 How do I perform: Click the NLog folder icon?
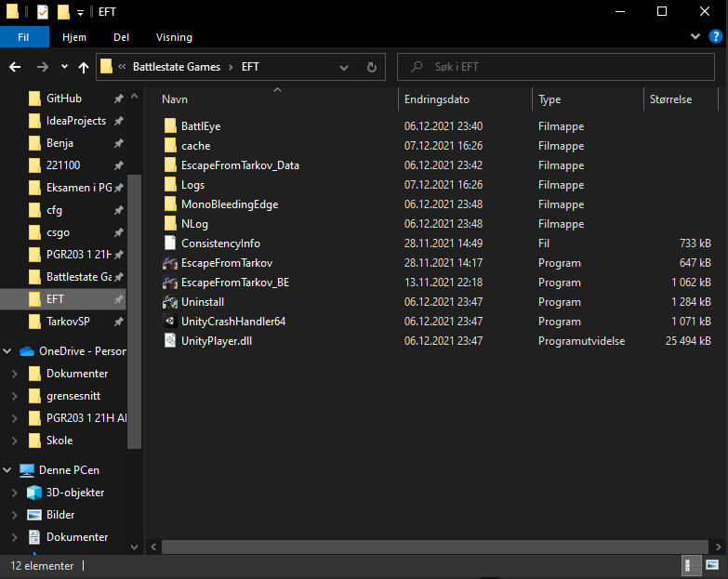[x=170, y=223]
